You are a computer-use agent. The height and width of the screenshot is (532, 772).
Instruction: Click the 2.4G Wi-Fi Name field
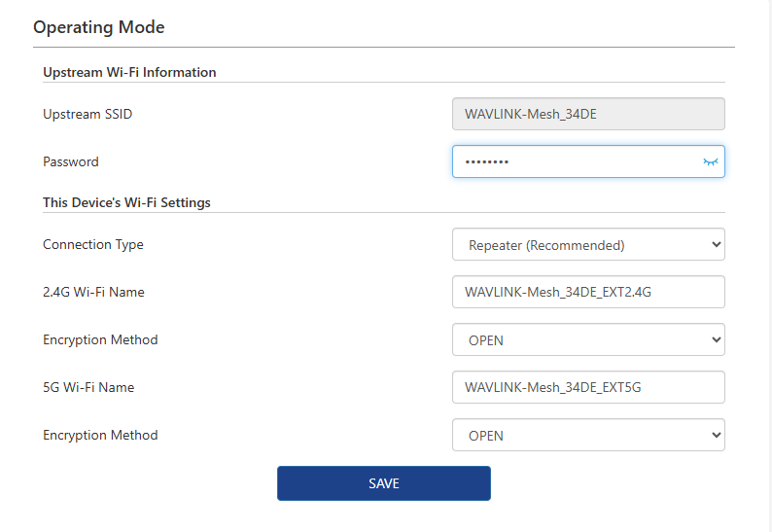pos(588,292)
